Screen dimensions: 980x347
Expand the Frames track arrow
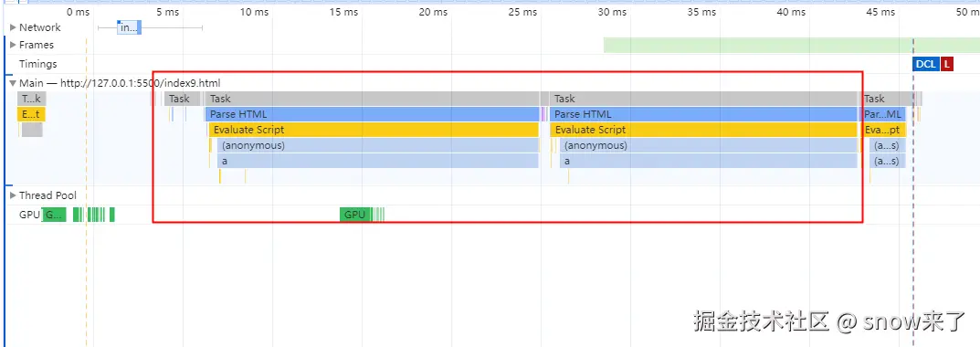coord(13,45)
